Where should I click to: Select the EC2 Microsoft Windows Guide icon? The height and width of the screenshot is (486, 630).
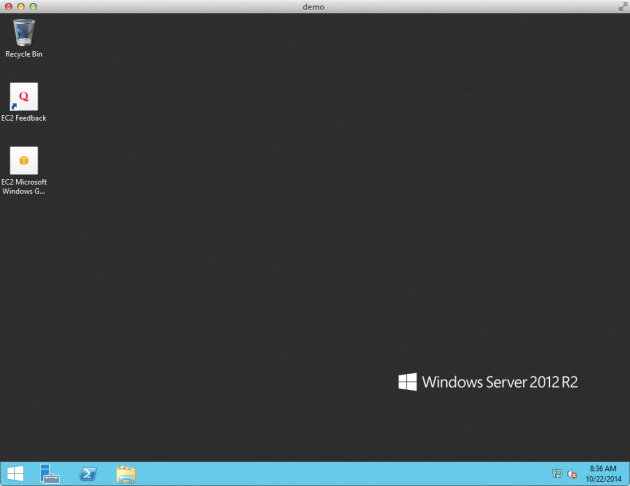point(24,160)
